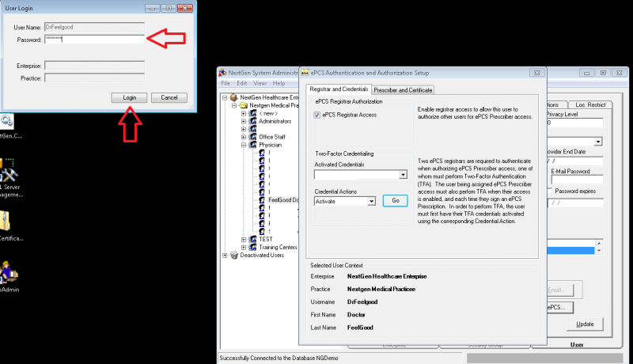The image size is (633, 364).
Task: Switch to Prescriber and Certificate tab
Action: (x=403, y=90)
